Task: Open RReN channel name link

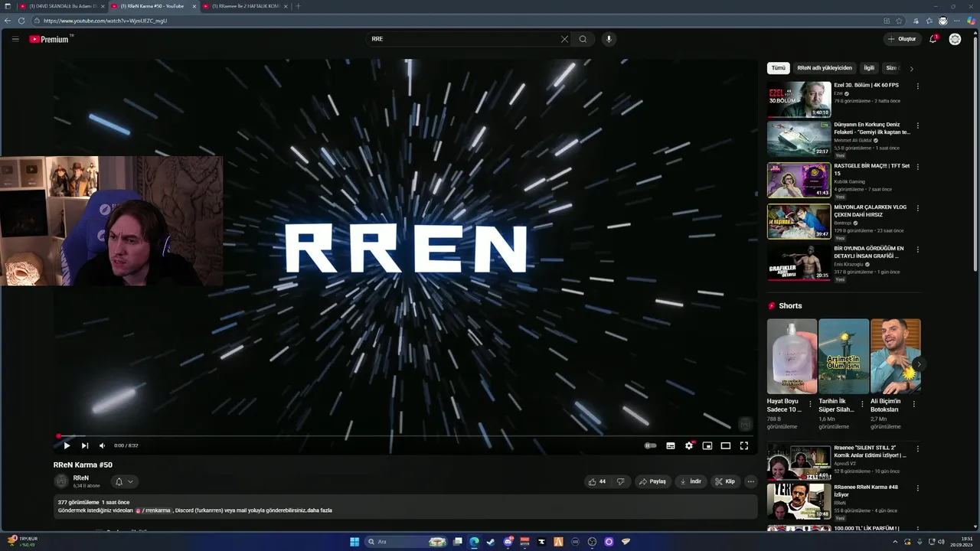Action: click(81, 478)
